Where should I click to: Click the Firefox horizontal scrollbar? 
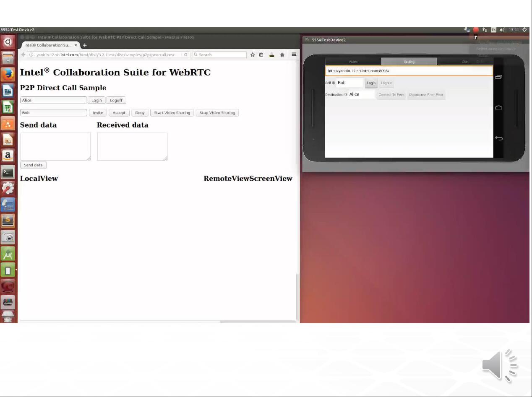tap(258, 322)
